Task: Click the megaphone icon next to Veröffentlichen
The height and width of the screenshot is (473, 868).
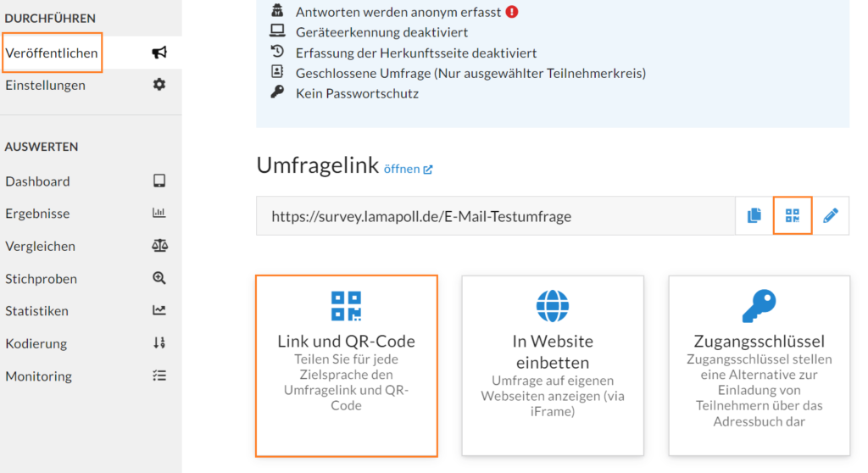Action: (x=159, y=53)
